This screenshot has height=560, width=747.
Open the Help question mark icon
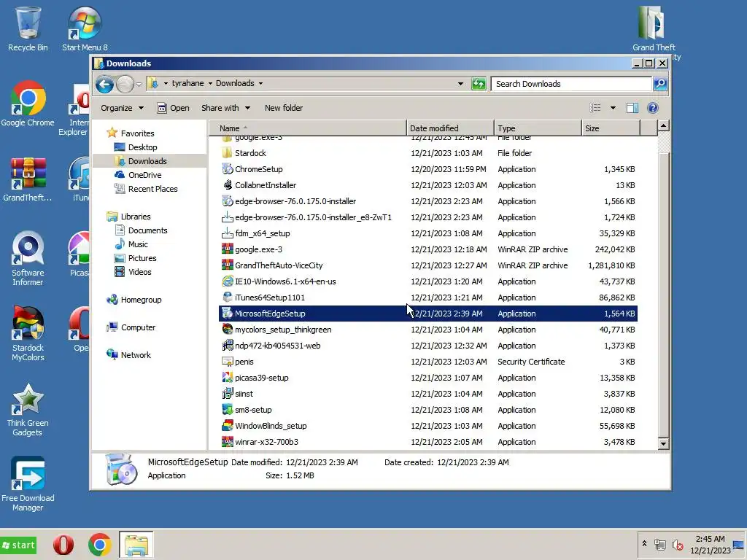(x=653, y=108)
